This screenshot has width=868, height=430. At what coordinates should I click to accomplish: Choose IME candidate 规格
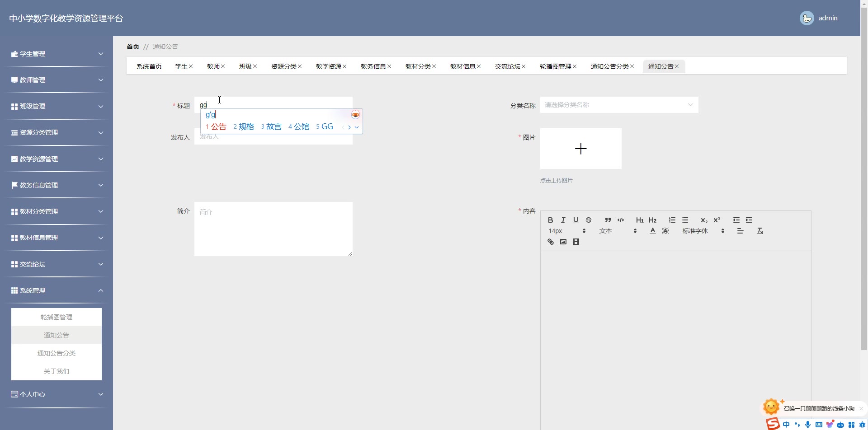click(x=244, y=127)
